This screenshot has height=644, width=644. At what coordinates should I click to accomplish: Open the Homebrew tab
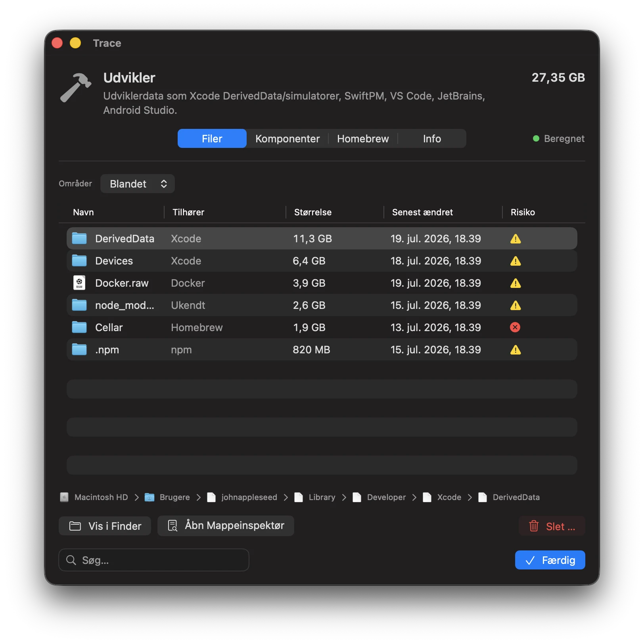[363, 138]
